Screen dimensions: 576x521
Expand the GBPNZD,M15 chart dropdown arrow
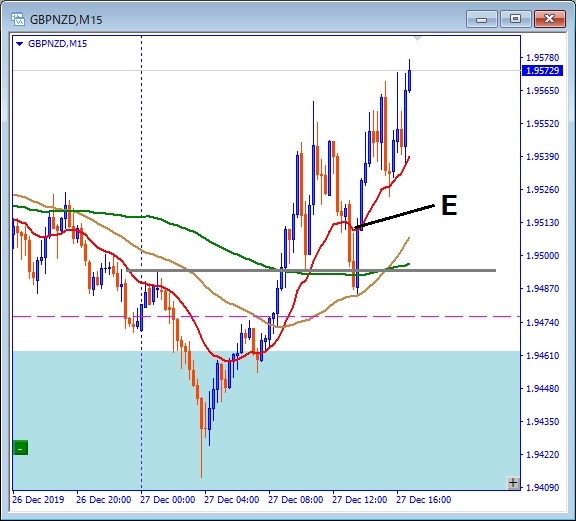coord(19,44)
